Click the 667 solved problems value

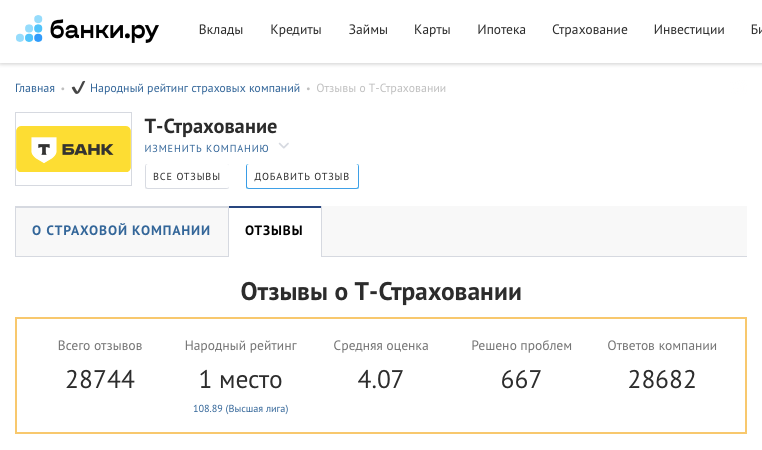click(521, 380)
